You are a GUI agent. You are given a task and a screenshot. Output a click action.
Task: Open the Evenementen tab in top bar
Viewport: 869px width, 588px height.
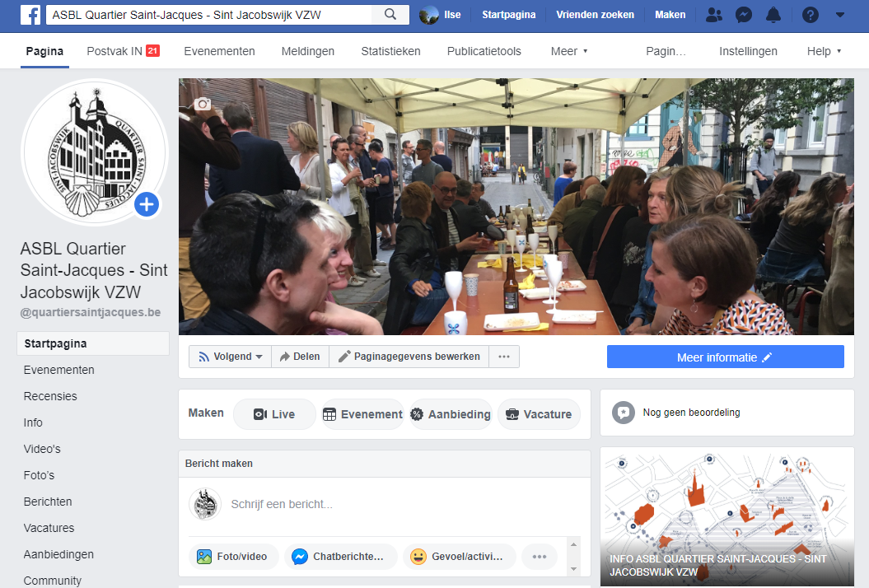pos(219,51)
